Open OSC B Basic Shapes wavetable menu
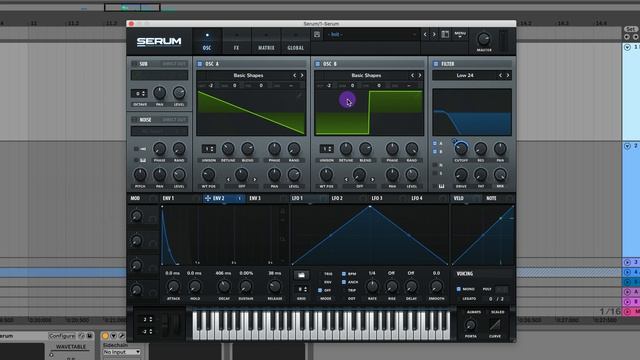Screen dimensions: 640x360 point(366,76)
